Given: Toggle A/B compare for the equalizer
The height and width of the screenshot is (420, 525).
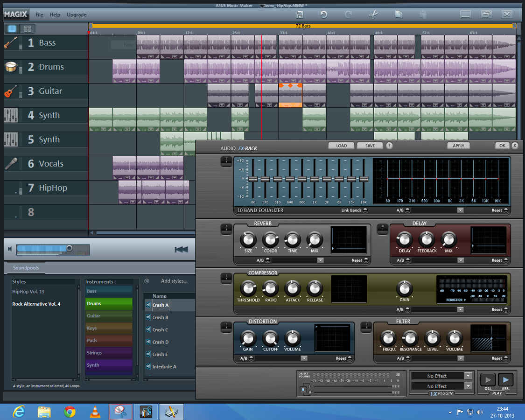Looking at the screenshot, I should pos(407,210).
